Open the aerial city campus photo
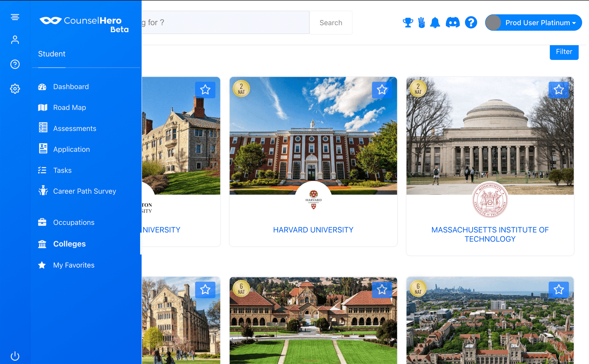The width and height of the screenshot is (589, 364). (x=490, y=320)
